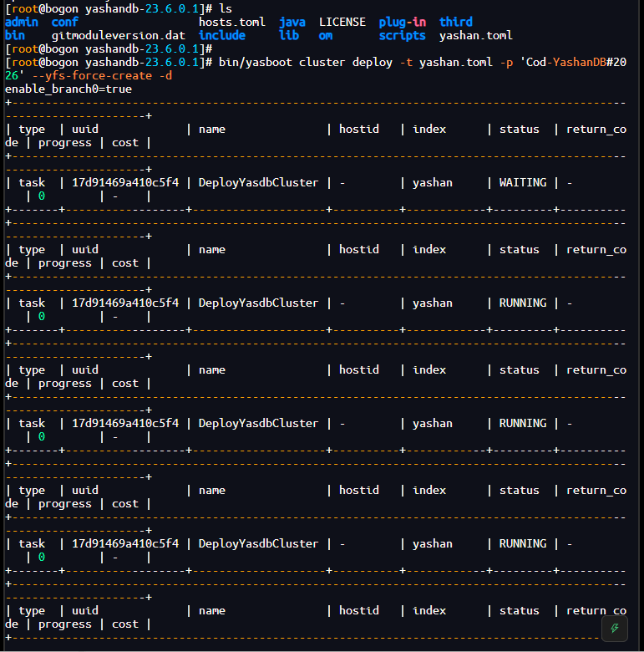
Task: Click the 'WAITING' status value
Action: click(x=523, y=182)
